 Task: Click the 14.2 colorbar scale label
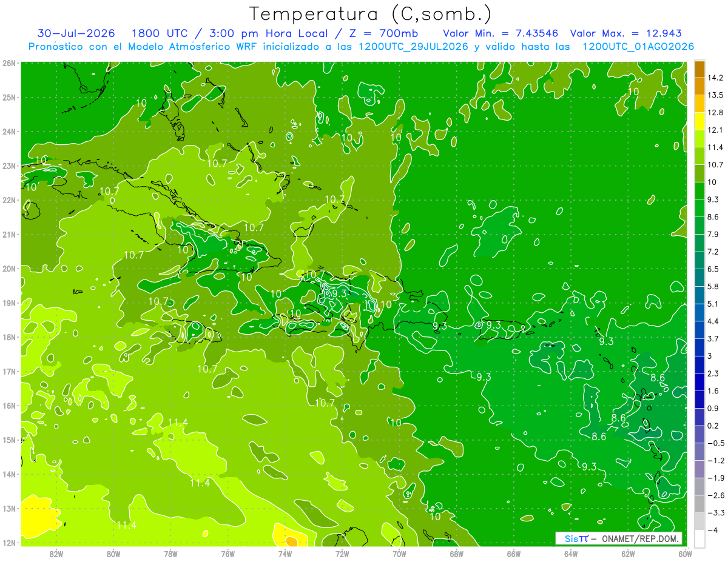coord(715,78)
